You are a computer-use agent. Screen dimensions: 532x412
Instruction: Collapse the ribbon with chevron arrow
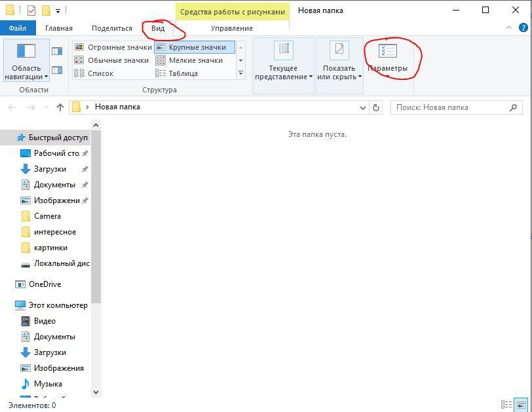[x=510, y=28]
